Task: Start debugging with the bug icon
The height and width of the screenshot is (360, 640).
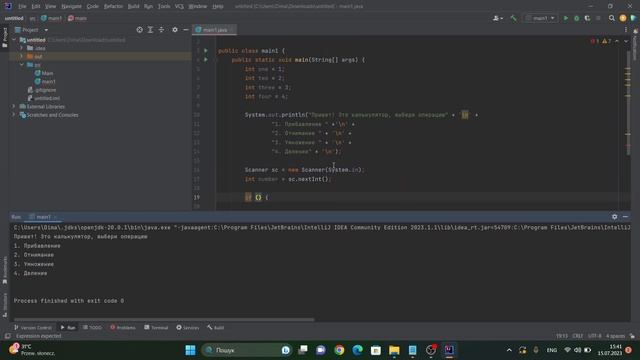Action: (577, 18)
